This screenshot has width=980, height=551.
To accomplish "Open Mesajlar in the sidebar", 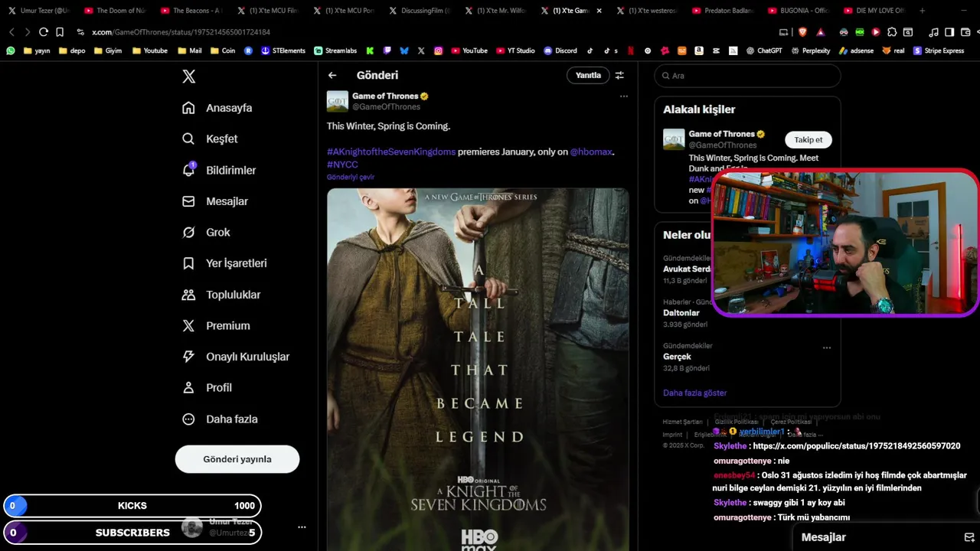I will [215, 201].
